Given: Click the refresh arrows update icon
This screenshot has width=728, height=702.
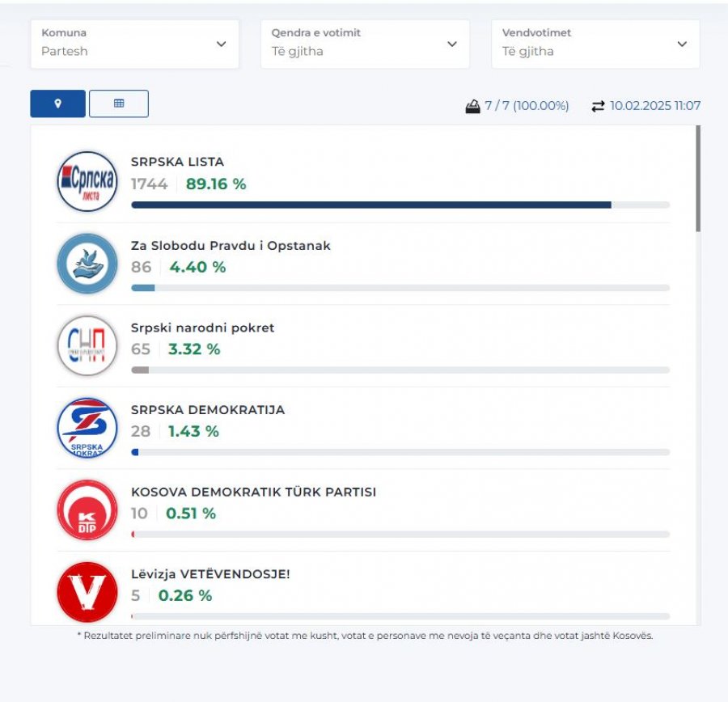Looking at the screenshot, I should 598,106.
